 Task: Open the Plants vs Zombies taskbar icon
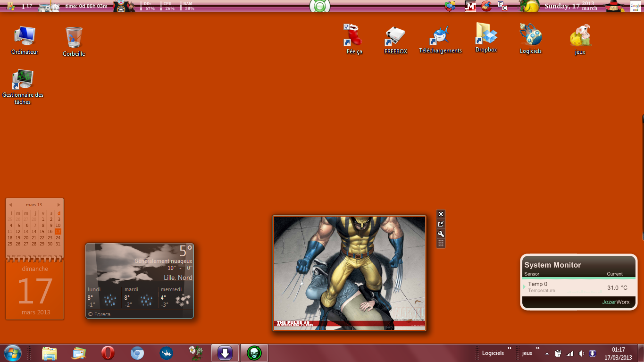(x=195, y=353)
